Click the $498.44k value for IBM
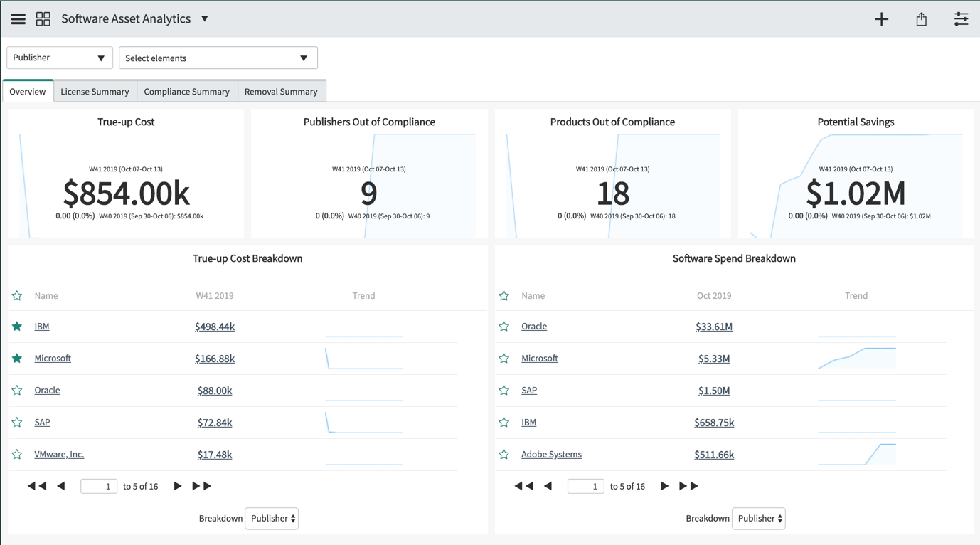Screen dimensions: 980x545 click(215, 327)
